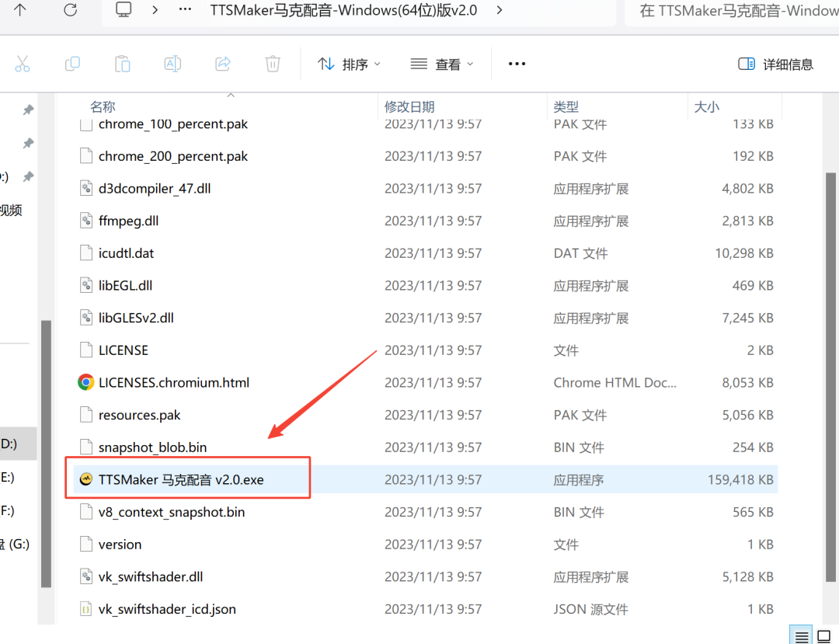Image resolution: width=839 pixels, height=644 pixels.
Task: Click the 159,418 KB size cell
Action: (740, 480)
